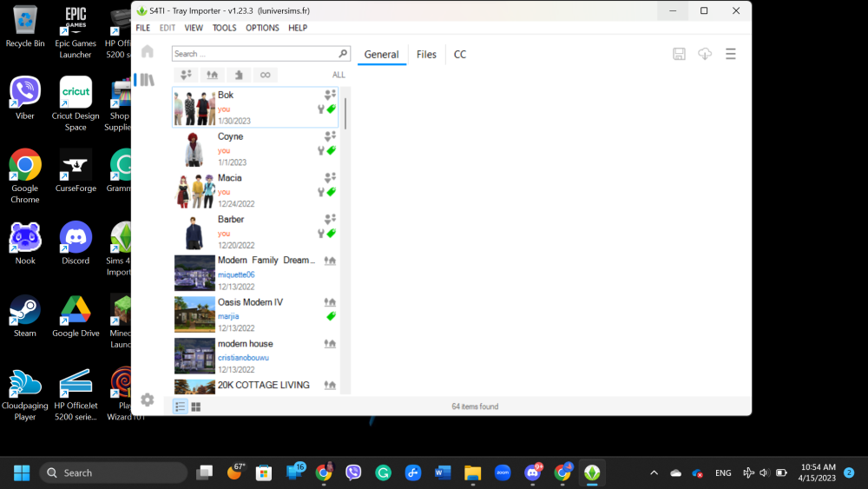Select modern house lot thumbnail
868x489 pixels.
pos(194,356)
